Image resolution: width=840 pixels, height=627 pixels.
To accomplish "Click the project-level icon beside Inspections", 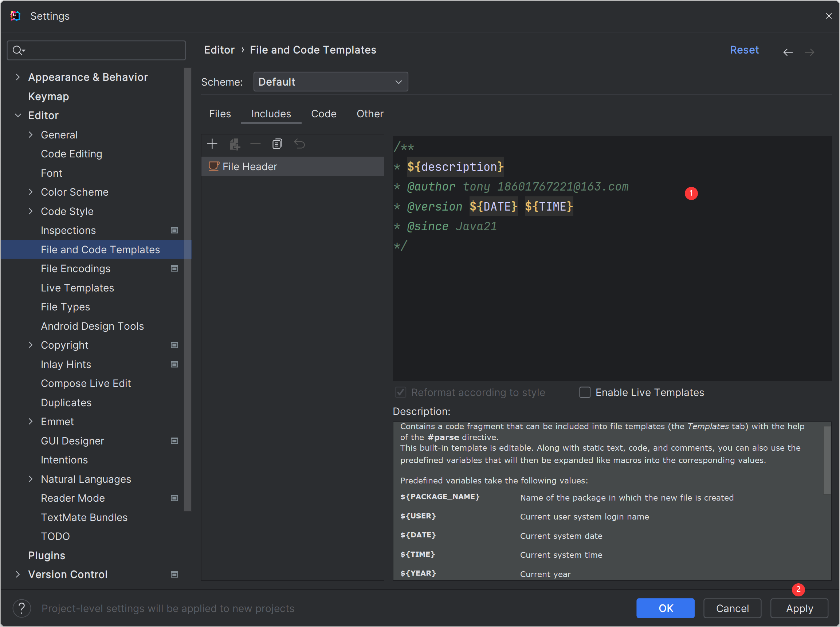I will pos(174,230).
